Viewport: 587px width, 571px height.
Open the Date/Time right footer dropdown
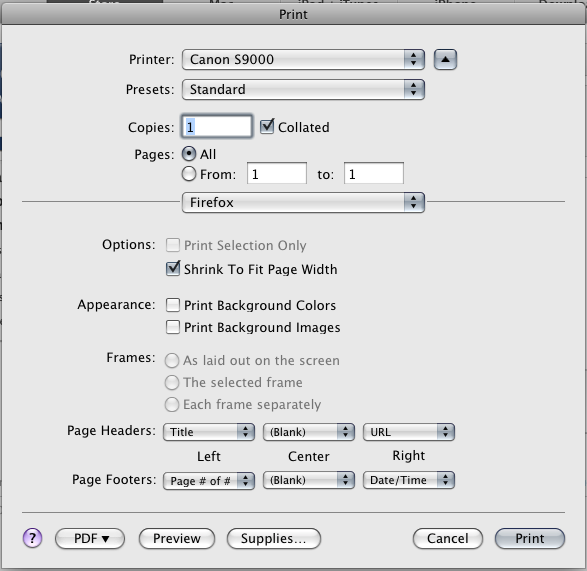[409, 480]
